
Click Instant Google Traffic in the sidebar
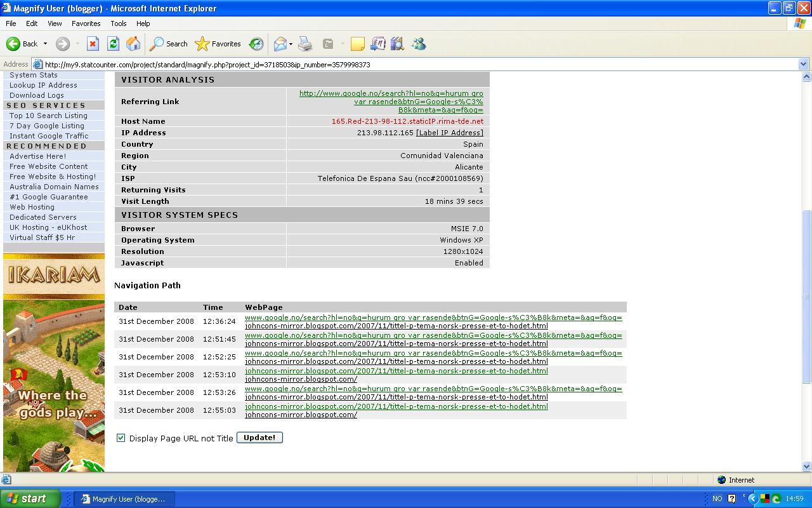(x=49, y=136)
